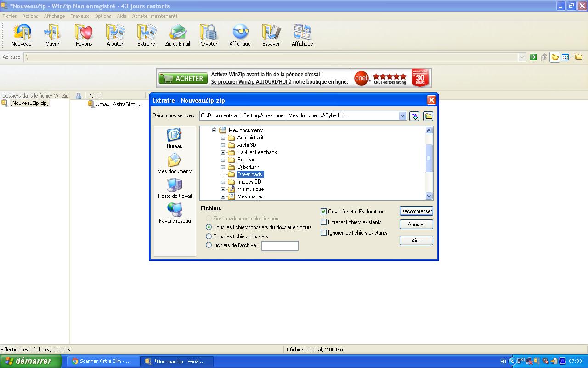
Task: Click the Affichage sunglasses toolbar icon
Action: tap(240, 35)
